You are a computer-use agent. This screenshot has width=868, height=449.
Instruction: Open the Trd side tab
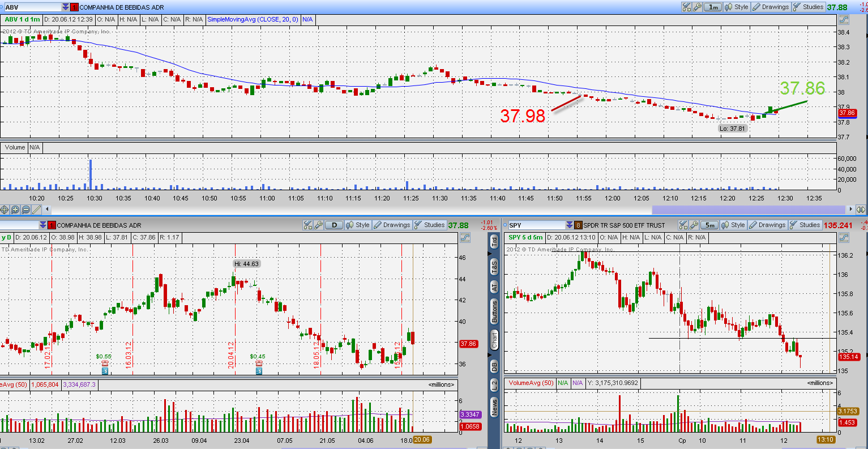click(494, 241)
